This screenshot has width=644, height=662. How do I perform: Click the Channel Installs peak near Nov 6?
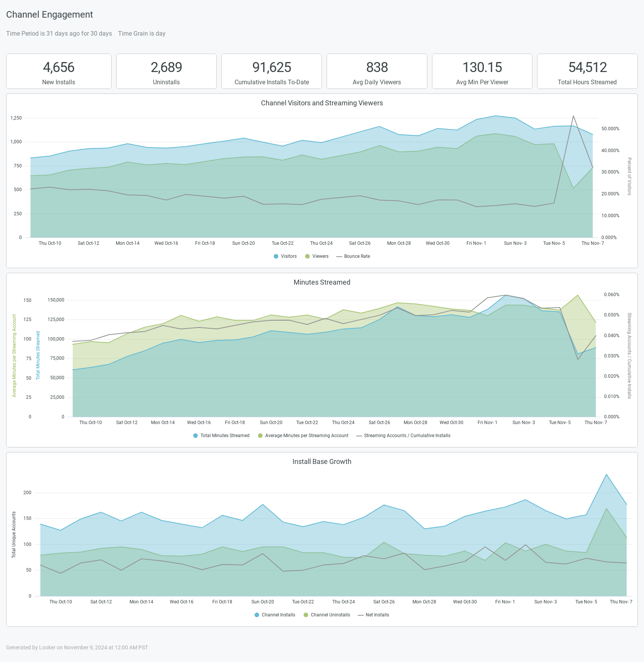606,475
